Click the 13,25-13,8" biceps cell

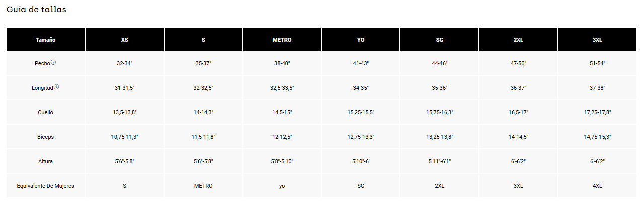tap(439, 137)
